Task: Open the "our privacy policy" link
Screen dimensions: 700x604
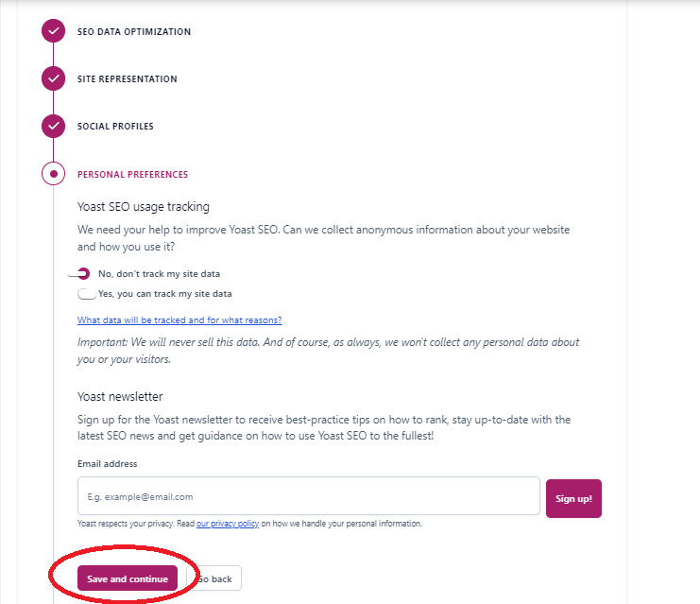Action: (227, 524)
